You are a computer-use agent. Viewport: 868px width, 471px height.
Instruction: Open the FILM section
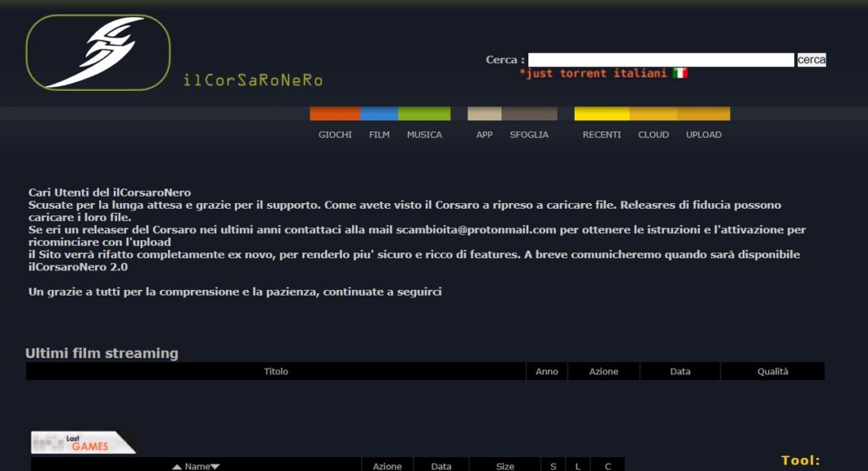[x=380, y=134]
